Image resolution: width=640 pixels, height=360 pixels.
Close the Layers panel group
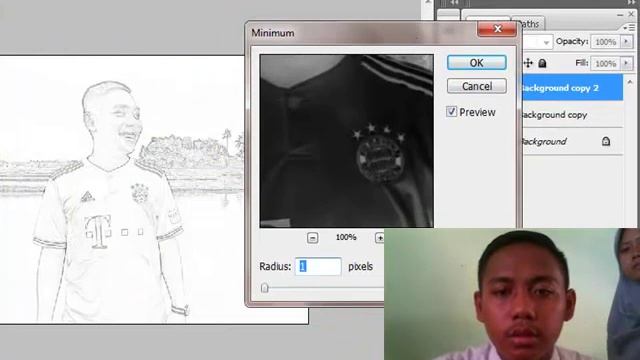click(x=631, y=14)
